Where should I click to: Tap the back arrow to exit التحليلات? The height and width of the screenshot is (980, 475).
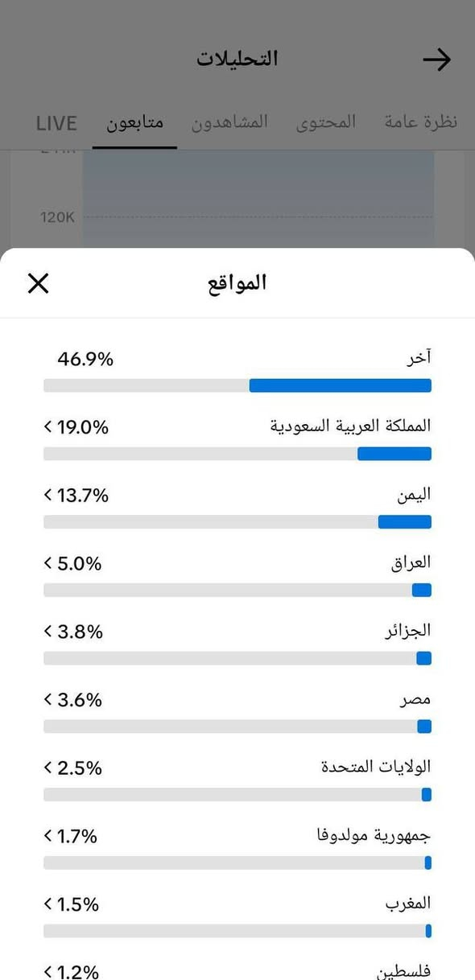point(437,58)
